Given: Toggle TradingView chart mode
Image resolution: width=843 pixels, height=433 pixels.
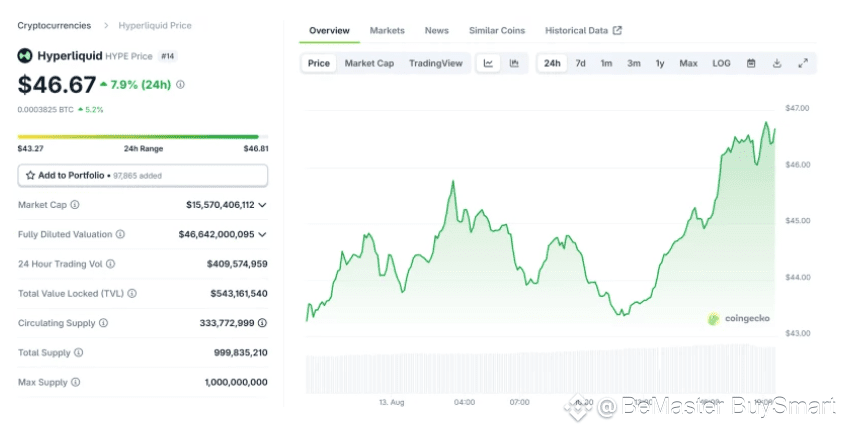Looking at the screenshot, I should click(x=435, y=63).
